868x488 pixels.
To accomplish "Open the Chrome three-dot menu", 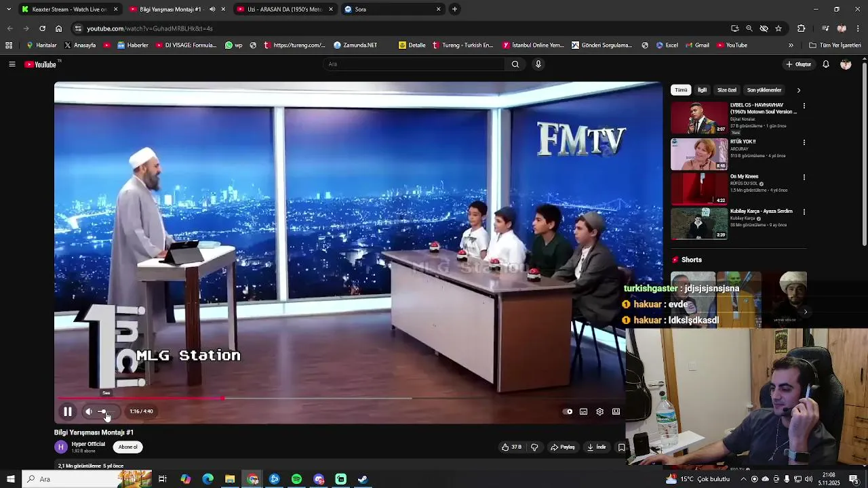I will click(859, 28).
